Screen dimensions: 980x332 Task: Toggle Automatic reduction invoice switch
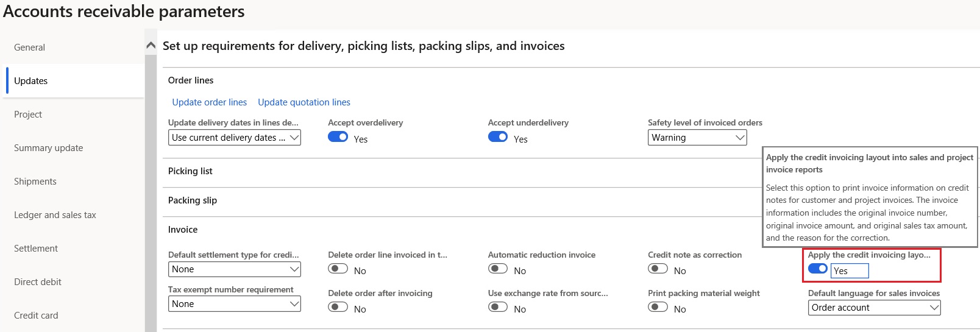pos(498,269)
